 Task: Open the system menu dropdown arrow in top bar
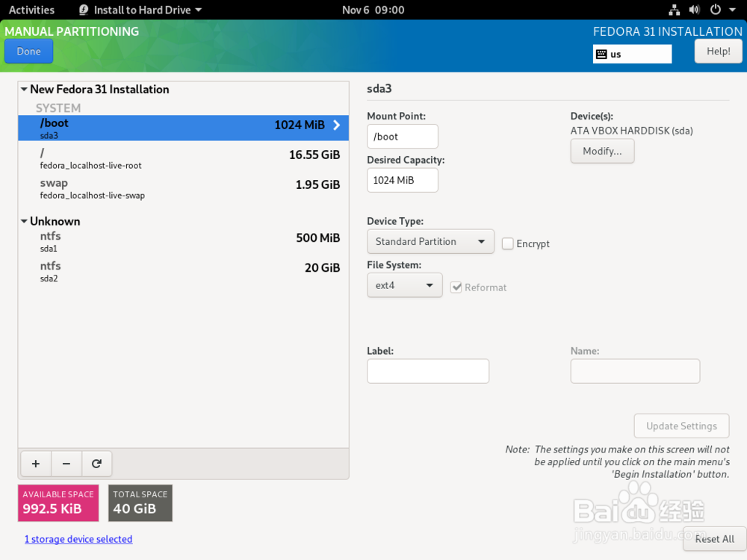click(733, 10)
